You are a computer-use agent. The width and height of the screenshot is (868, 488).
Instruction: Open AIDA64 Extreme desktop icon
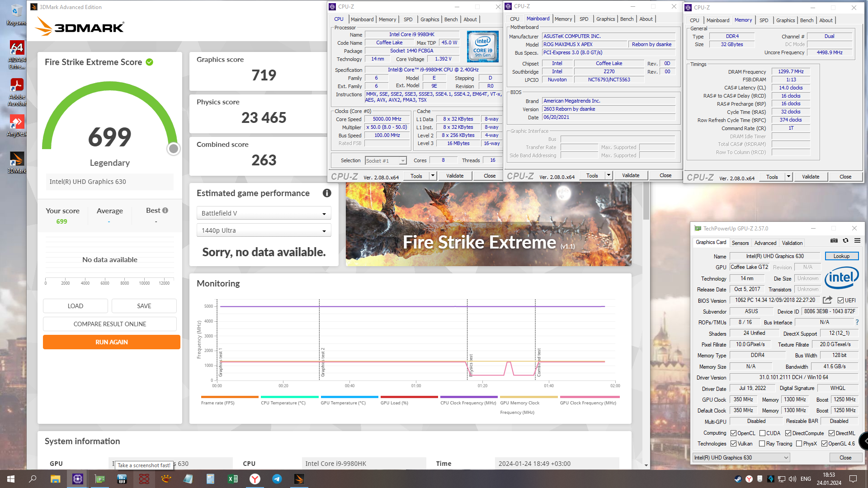pyautogui.click(x=17, y=54)
